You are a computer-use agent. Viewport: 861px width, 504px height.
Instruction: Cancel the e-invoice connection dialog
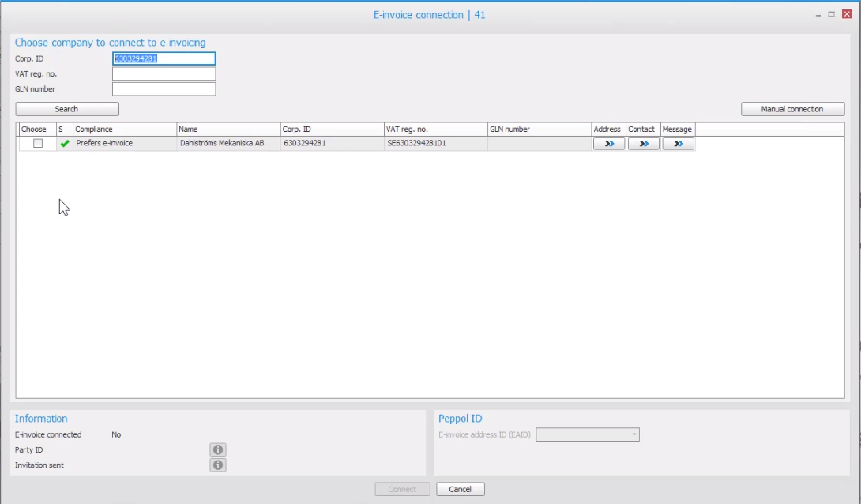(460, 490)
